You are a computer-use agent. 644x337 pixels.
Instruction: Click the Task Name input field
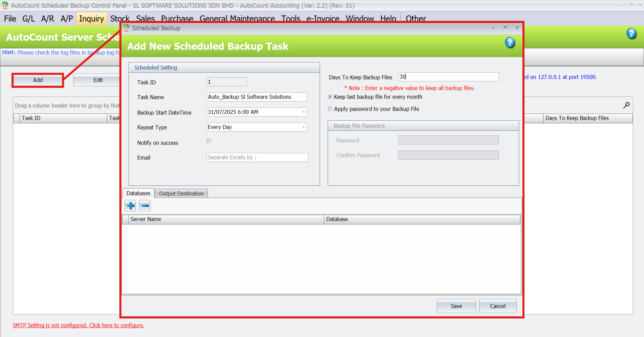pyautogui.click(x=257, y=97)
